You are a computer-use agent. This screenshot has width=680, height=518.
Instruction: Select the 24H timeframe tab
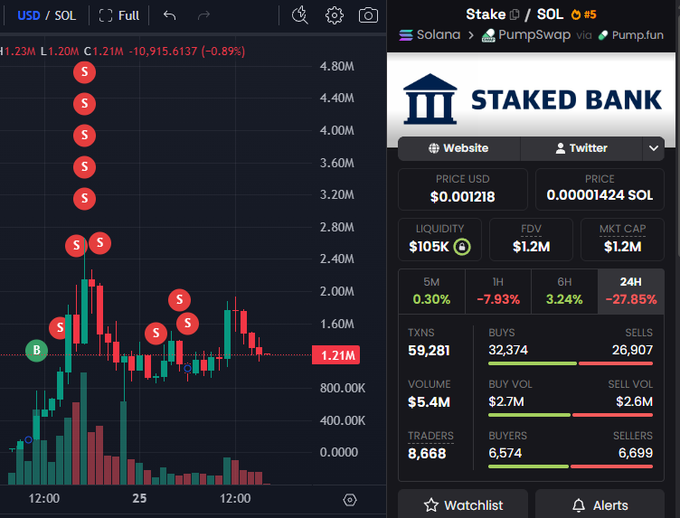tap(631, 291)
